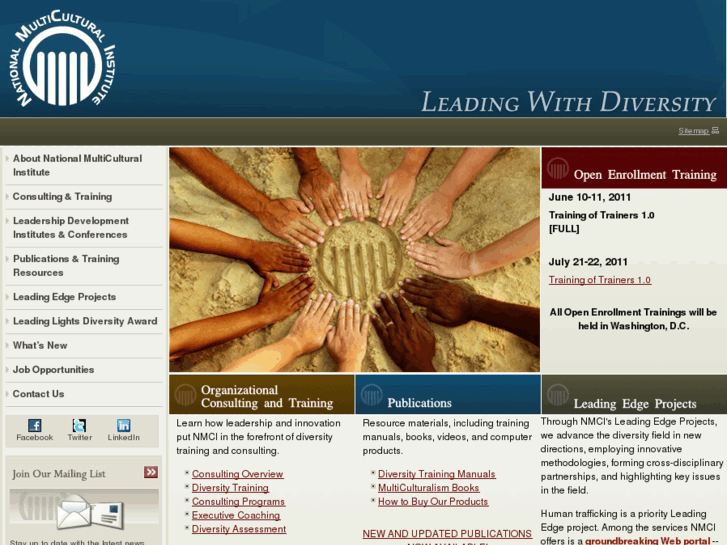Click the sitemap icon beside Sitemap

tap(715, 131)
